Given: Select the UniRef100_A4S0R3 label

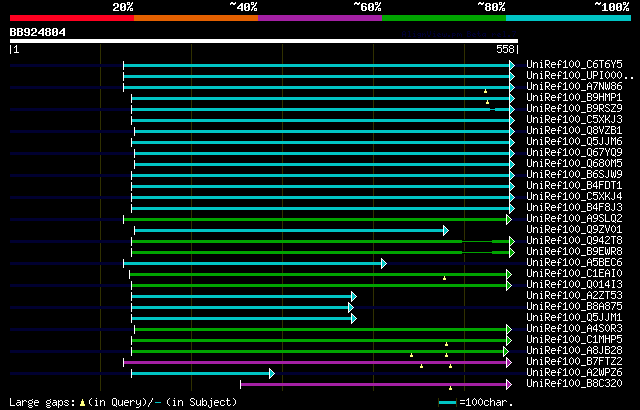Looking at the screenshot, I should click(x=574, y=329).
